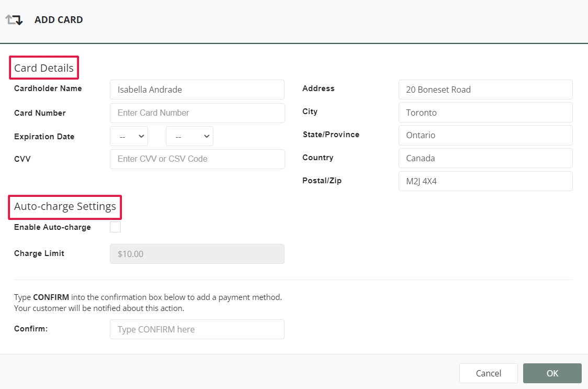
Task: Click the Charge Limit label
Action: coord(39,253)
